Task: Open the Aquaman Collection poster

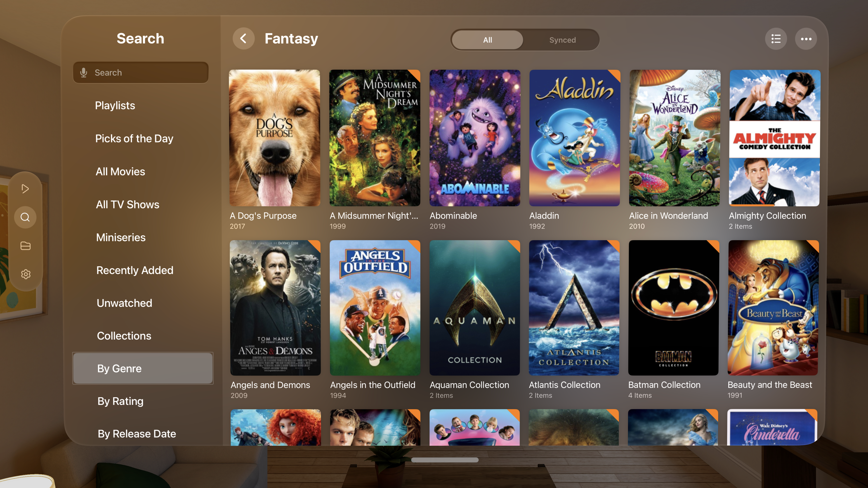Action: [475, 308]
